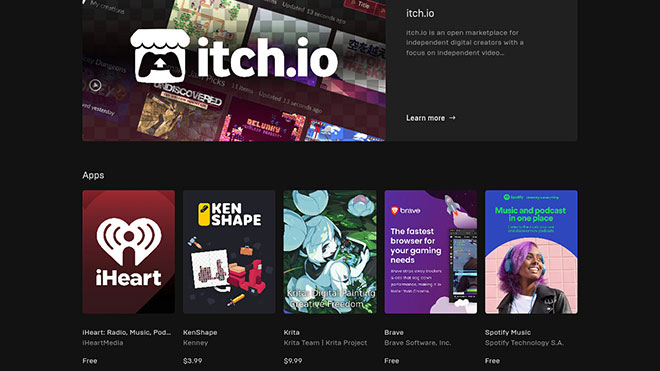Click the $3.99 price under KenShape

tap(192, 361)
